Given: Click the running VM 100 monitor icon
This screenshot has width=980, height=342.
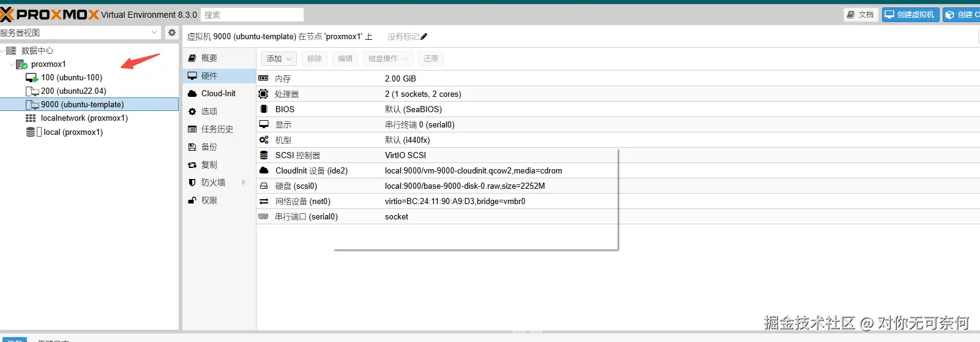Looking at the screenshot, I should click(32, 78).
